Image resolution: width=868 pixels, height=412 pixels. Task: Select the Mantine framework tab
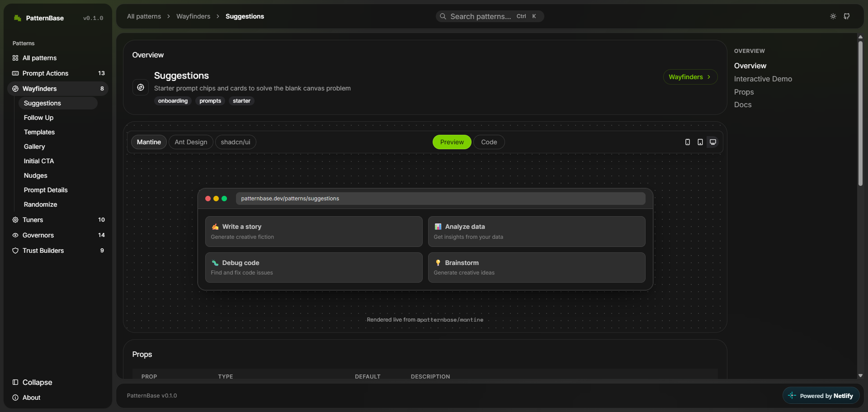pyautogui.click(x=149, y=142)
